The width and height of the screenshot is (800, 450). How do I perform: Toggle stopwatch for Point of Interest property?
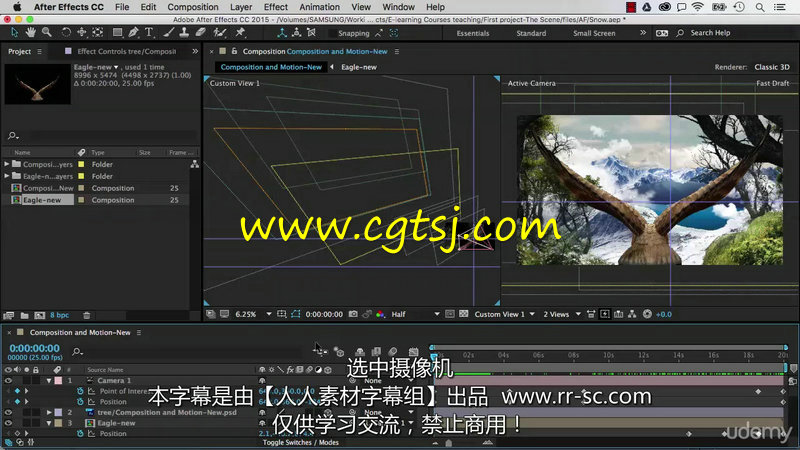(80, 391)
